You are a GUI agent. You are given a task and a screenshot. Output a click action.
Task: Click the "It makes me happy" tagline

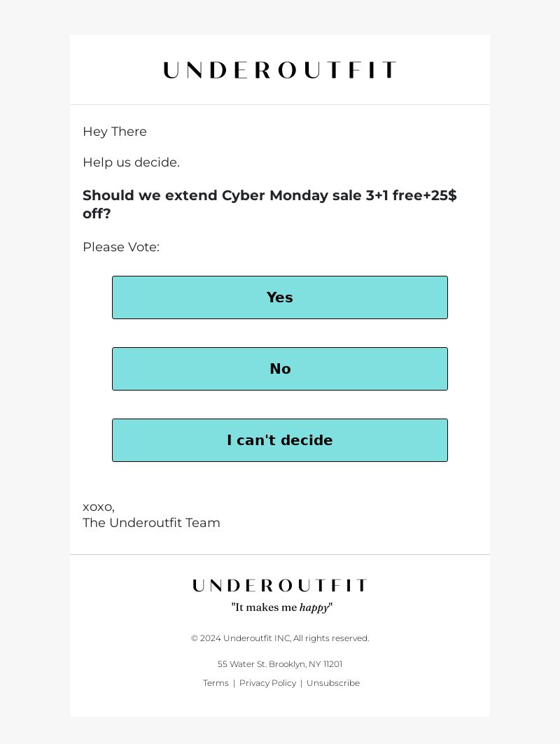tap(282, 608)
